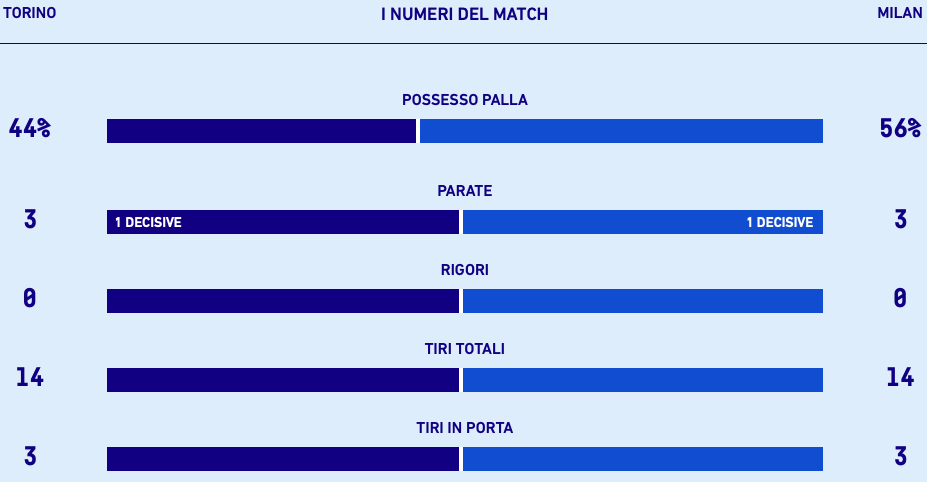Click the MILAN team header
Viewport: 927px width, 482px height.
coord(900,14)
